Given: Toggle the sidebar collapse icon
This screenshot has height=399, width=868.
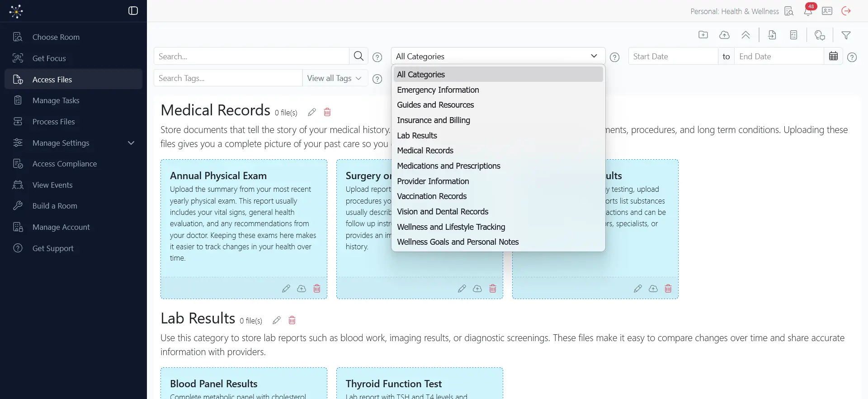Looking at the screenshot, I should [x=133, y=11].
